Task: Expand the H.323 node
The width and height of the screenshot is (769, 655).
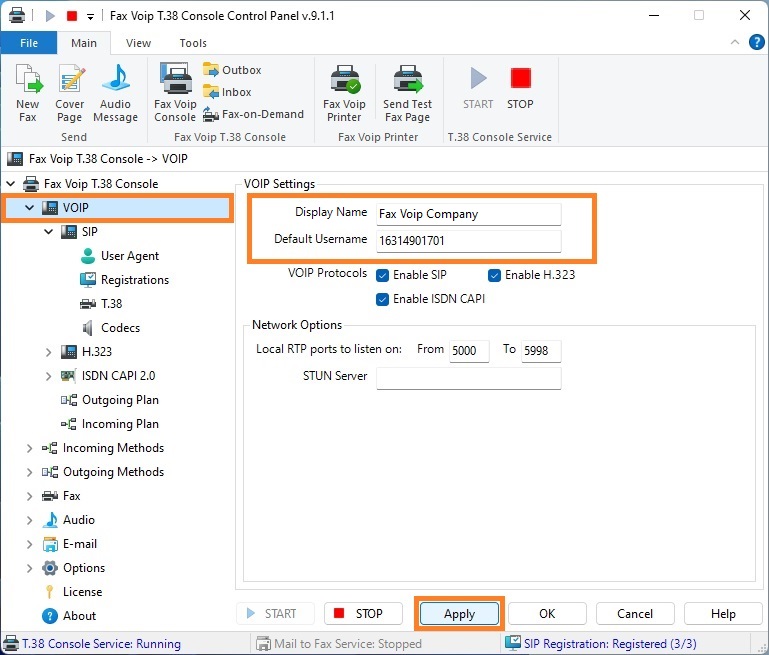Action: click(48, 352)
